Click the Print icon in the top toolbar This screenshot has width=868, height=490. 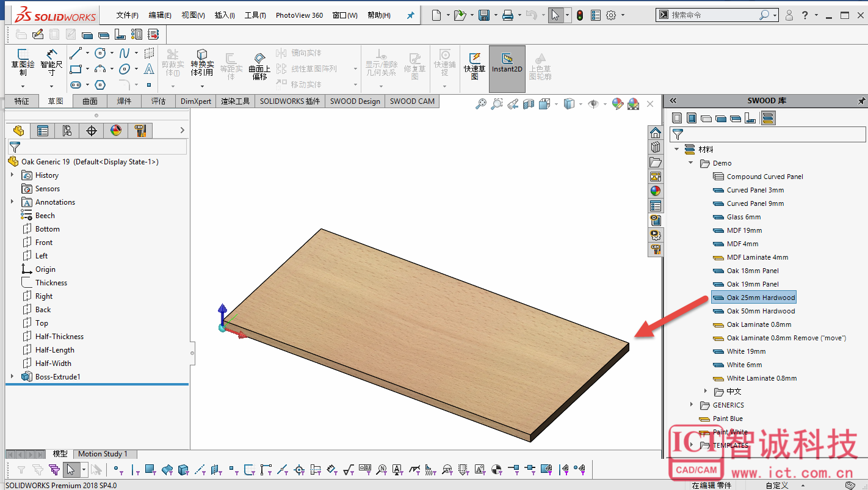click(x=507, y=15)
